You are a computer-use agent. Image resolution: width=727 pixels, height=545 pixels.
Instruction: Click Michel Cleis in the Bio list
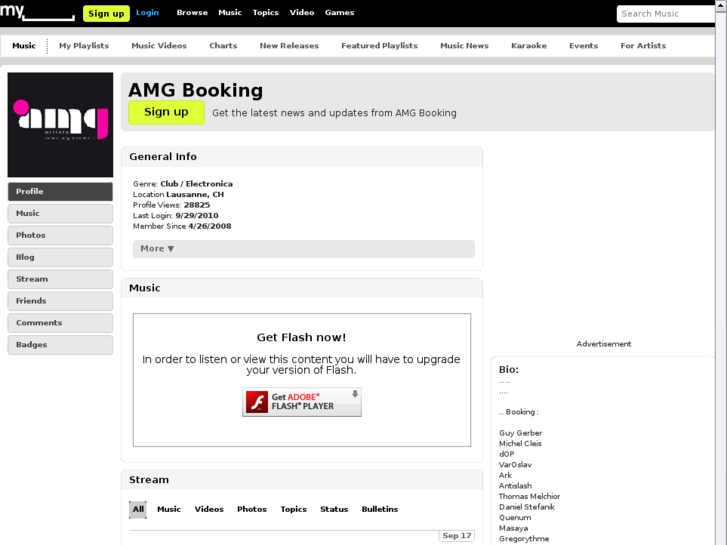click(520, 443)
